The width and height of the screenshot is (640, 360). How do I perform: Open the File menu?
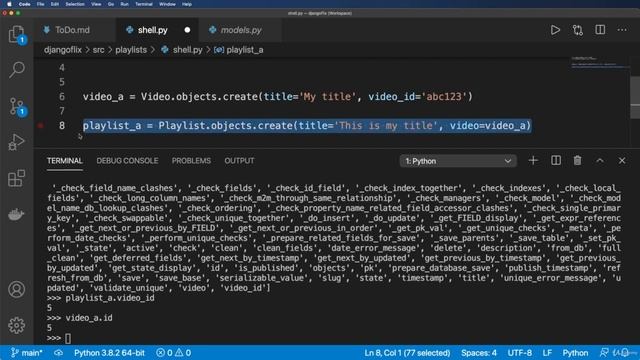click(x=40, y=4)
